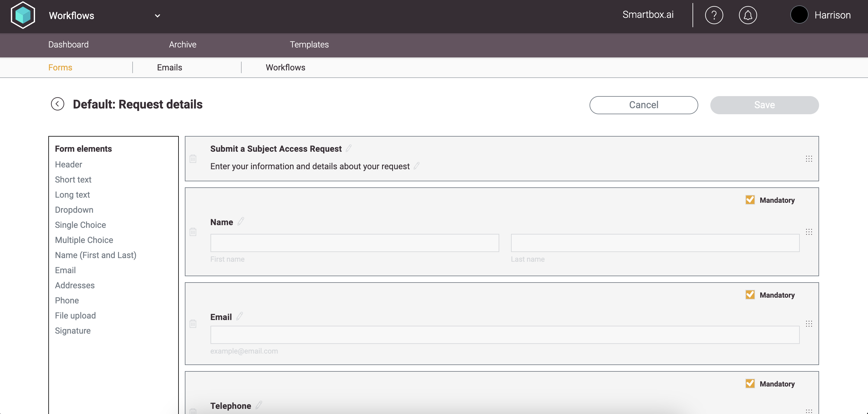Click pencil icon next to Name label

241,222
